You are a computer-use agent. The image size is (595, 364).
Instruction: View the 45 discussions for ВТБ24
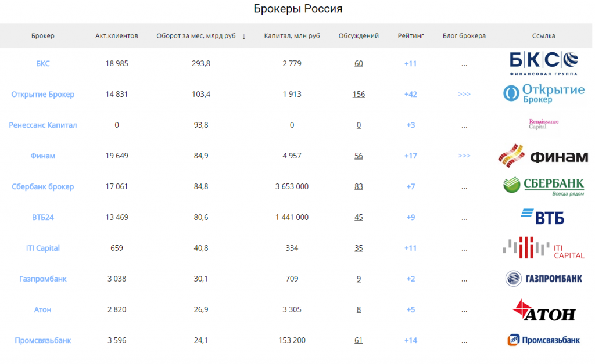pyautogui.click(x=359, y=217)
